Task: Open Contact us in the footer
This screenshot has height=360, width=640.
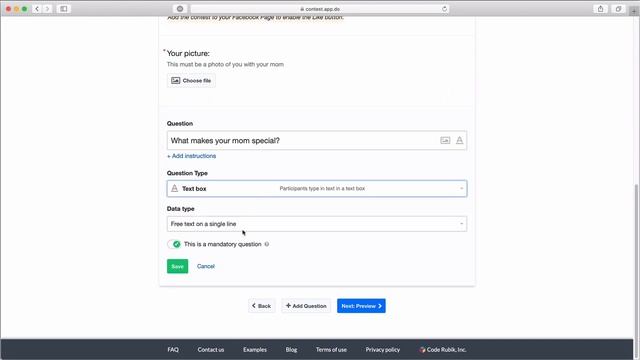Action: point(211,350)
